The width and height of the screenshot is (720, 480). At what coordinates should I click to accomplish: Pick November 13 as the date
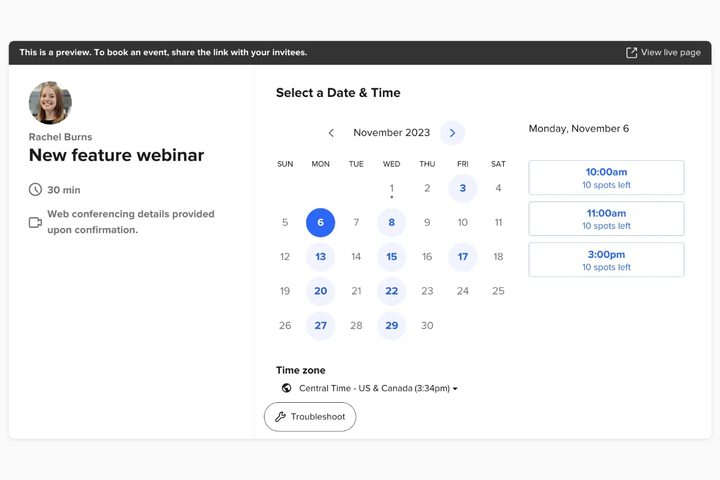321,257
